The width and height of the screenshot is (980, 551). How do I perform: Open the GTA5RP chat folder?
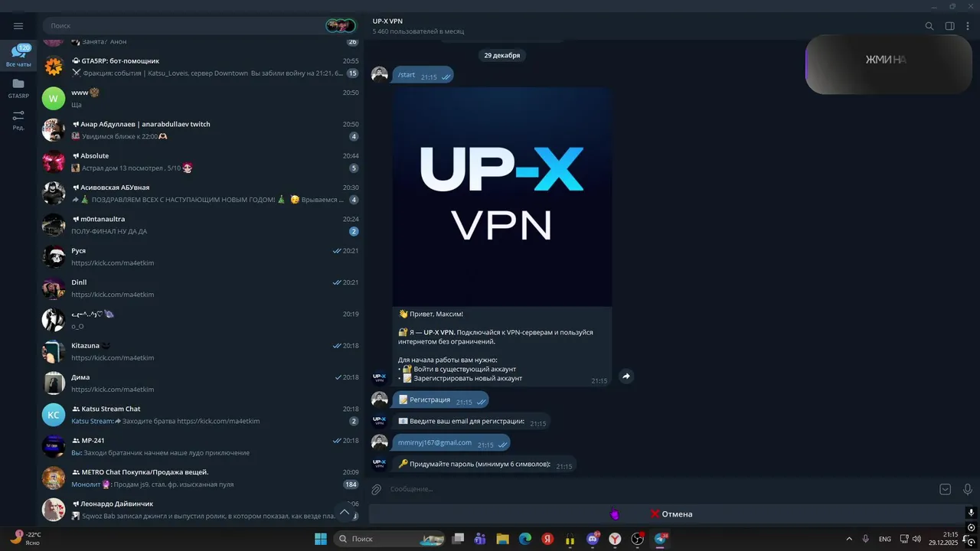(x=18, y=88)
